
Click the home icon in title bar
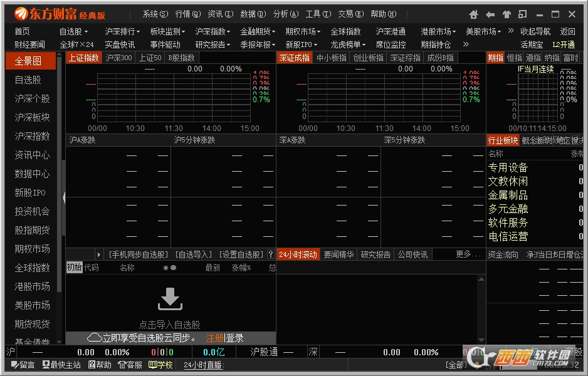(473, 14)
